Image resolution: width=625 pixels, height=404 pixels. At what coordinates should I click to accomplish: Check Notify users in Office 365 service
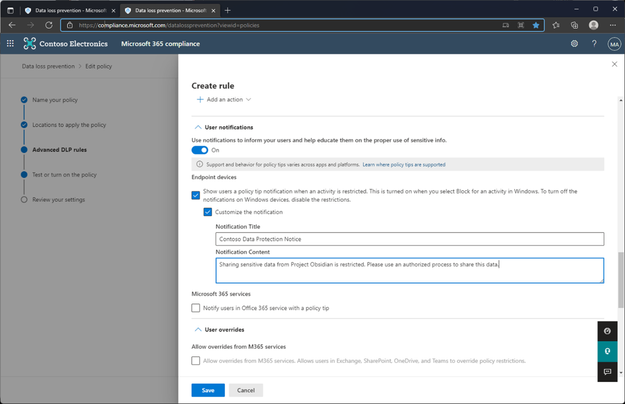click(x=196, y=308)
